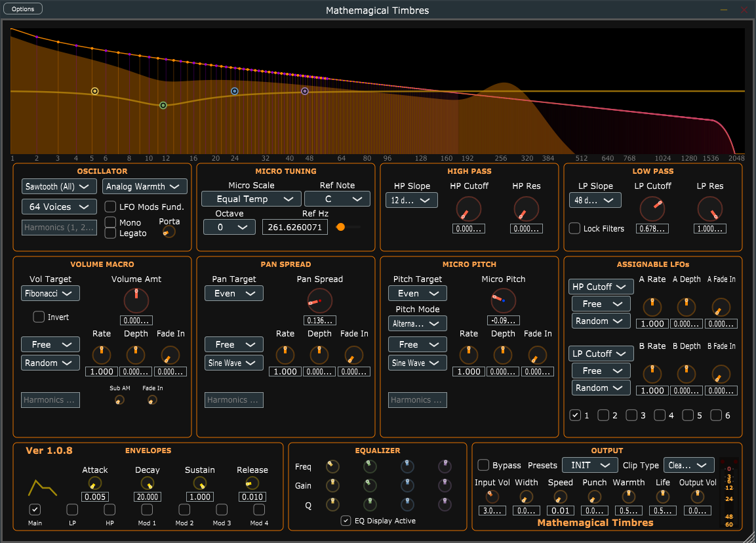756x543 pixels.
Task: Click the envelope shape icon in Envelopes
Action: [43, 487]
